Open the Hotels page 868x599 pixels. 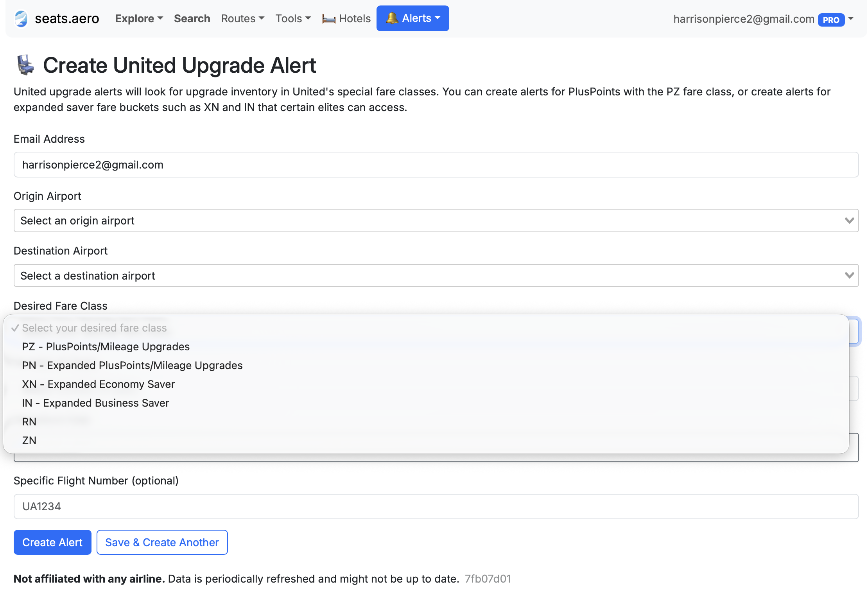pyautogui.click(x=346, y=19)
